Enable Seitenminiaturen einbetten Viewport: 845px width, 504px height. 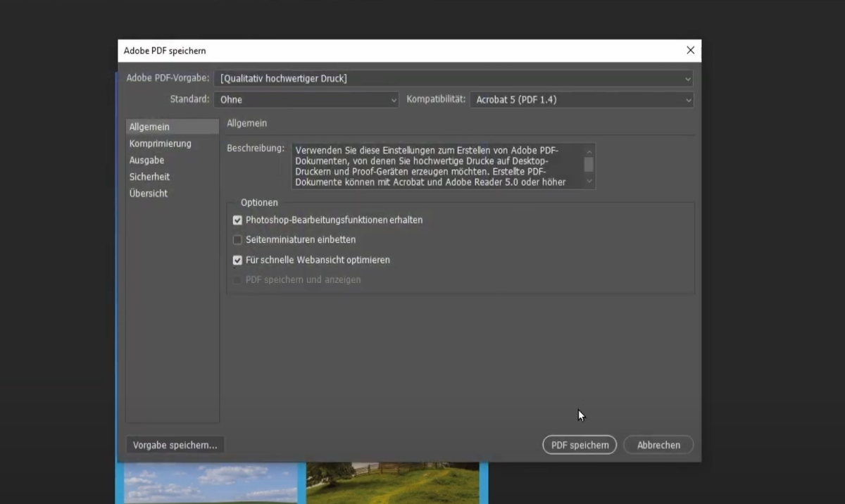point(237,239)
